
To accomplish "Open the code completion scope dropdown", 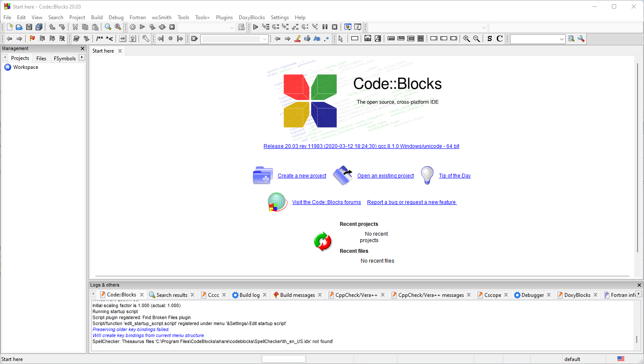I will (x=484, y=27).
